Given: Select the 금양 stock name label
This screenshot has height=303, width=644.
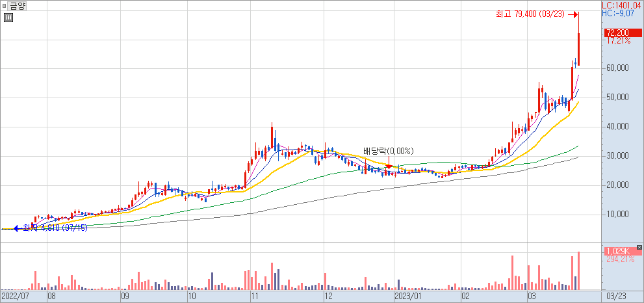Looking at the screenshot, I should click(17, 6).
